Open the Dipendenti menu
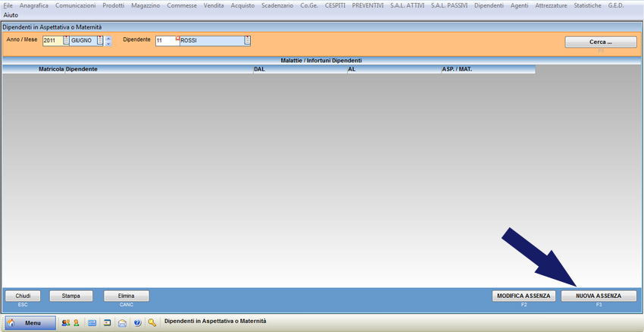Image resolution: width=644 pixels, height=332 pixels. [x=489, y=5]
